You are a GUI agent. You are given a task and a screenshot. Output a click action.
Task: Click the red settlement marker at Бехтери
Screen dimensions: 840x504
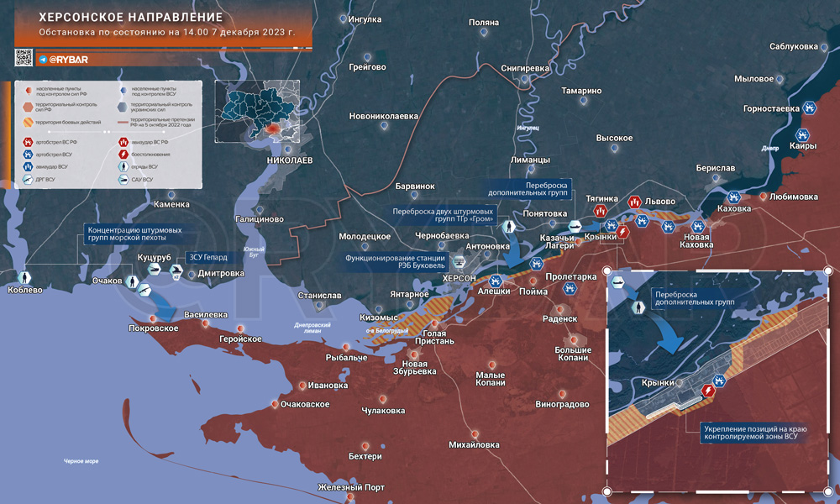365,445
